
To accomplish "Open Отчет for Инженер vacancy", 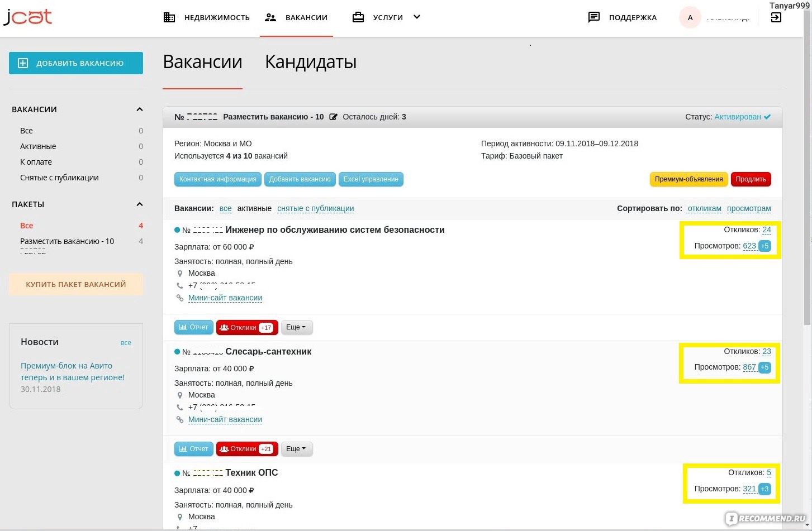I will point(194,327).
